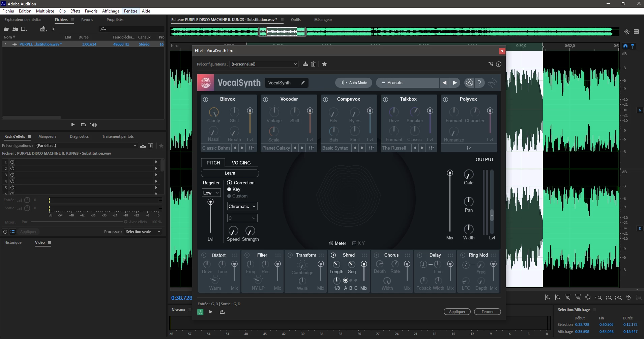Toggle effect bypass green power button
This screenshot has width=644, height=339.
[x=200, y=312]
